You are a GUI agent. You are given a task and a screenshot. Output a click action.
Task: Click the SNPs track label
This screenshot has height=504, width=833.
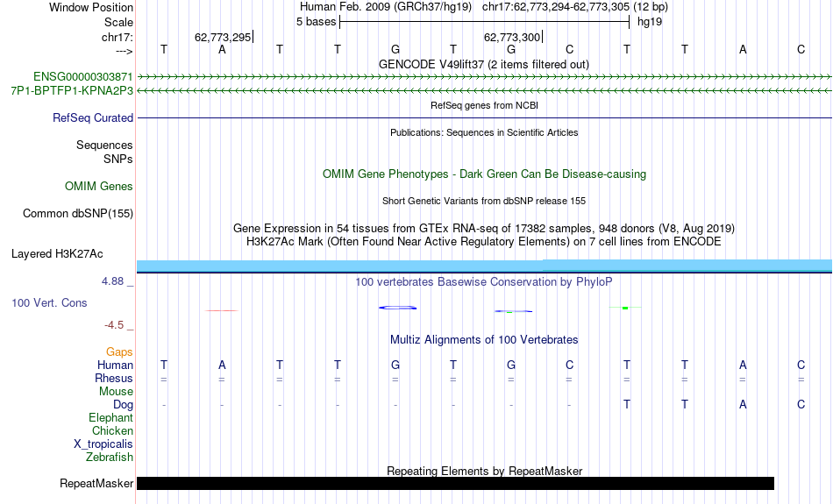tap(118, 159)
